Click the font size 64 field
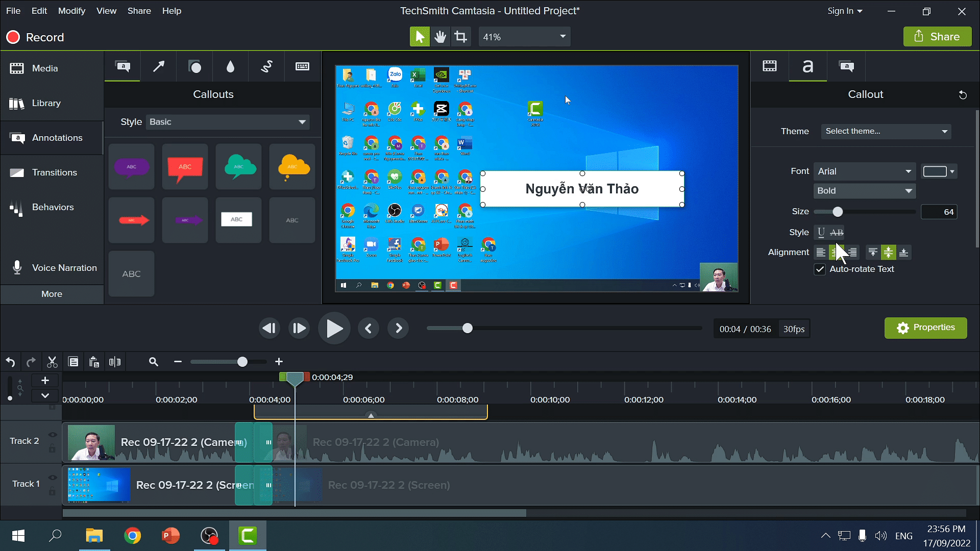This screenshot has width=980, height=551. [x=939, y=212]
